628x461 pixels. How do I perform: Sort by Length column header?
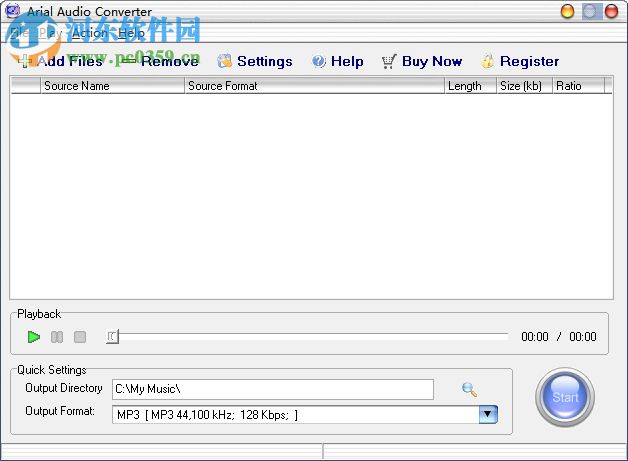click(471, 86)
